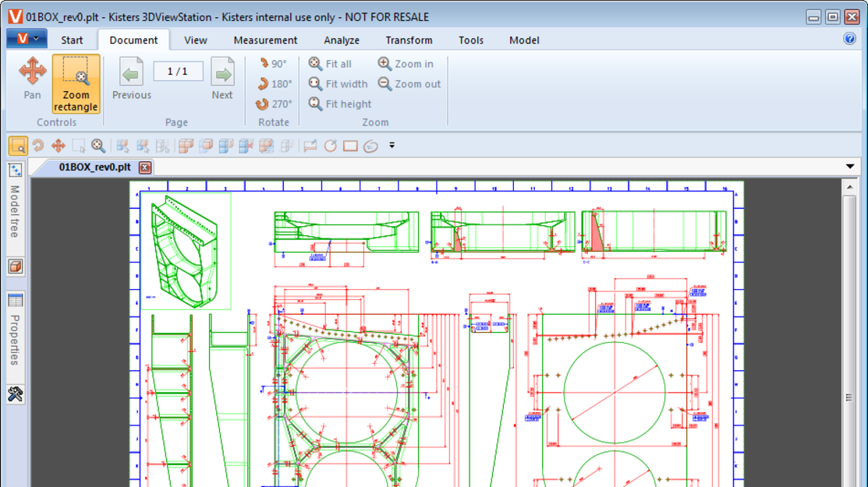The image size is (868, 487).
Task: Open the document tab list dropdown arrow
Action: [850, 167]
